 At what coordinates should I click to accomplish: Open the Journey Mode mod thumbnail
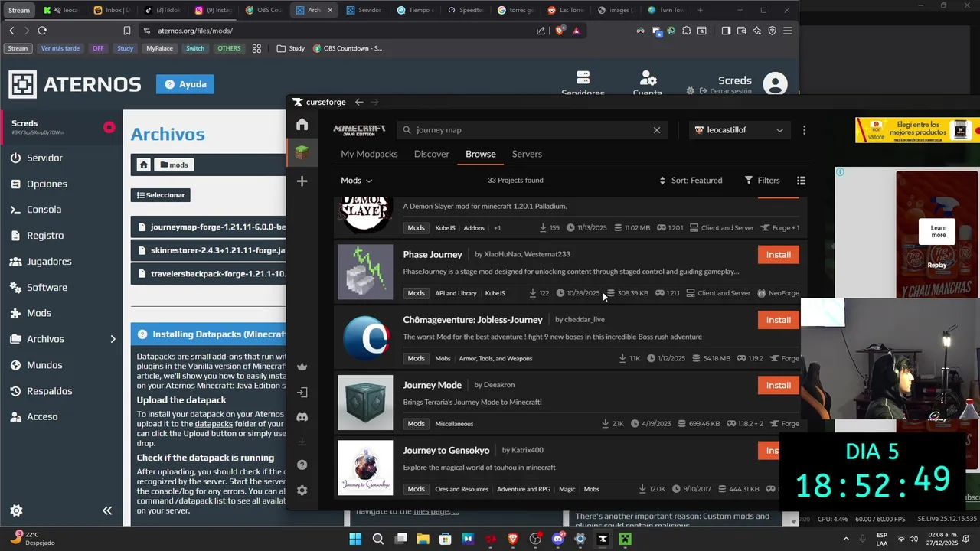365,403
